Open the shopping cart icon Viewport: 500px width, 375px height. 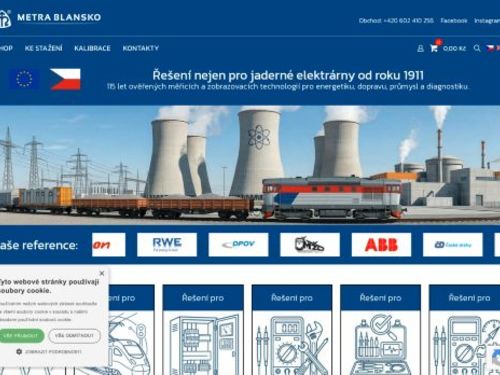coord(434,48)
